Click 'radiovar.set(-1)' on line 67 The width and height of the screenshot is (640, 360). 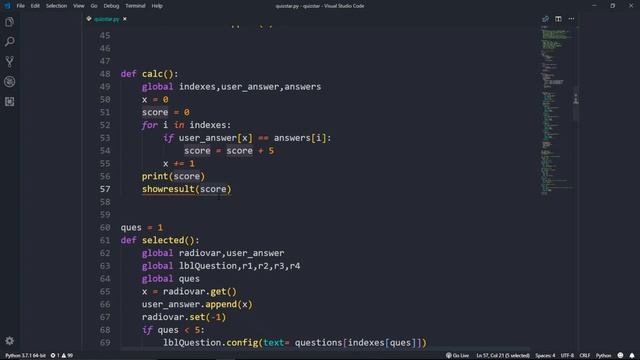(x=184, y=317)
